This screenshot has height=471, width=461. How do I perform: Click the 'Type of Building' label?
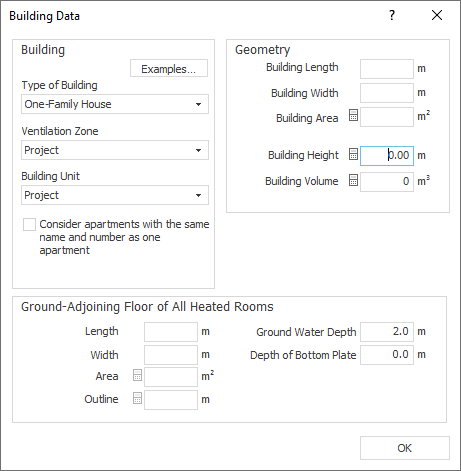coord(59,85)
